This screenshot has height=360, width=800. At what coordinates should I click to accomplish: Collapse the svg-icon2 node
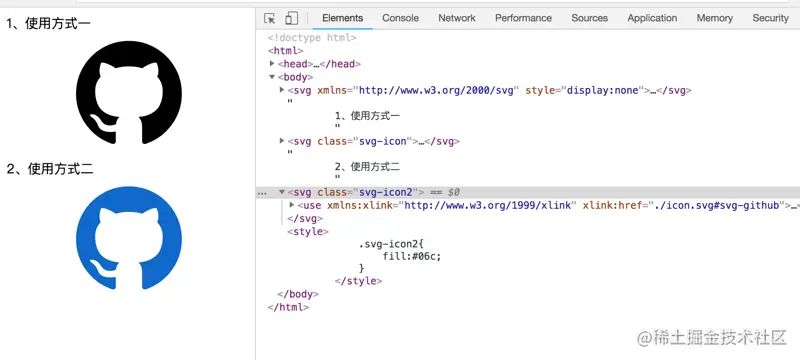(282, 192)
